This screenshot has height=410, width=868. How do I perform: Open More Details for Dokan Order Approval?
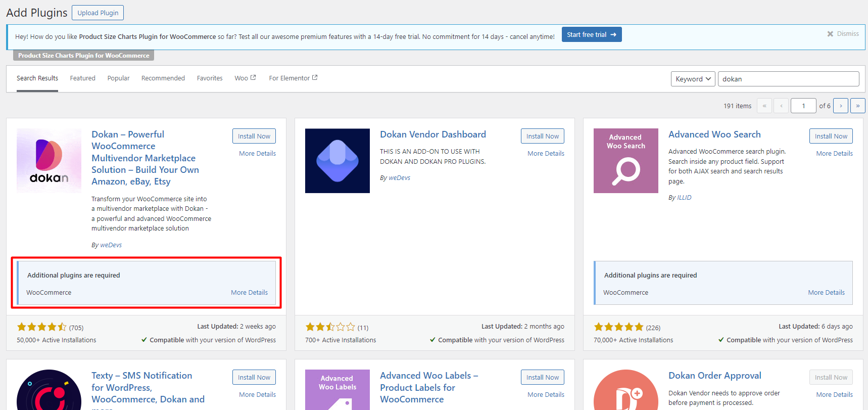pyautogui.click(x=835, y=395)
